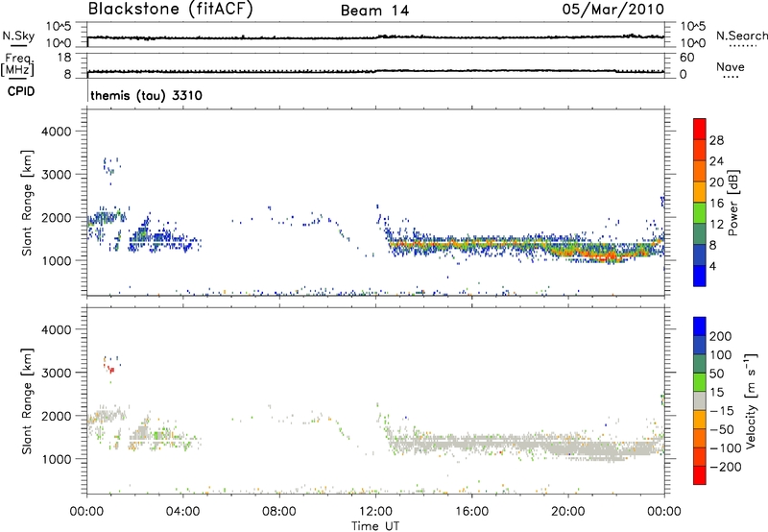The image size is (768, 532).
Task: Click the Nave legend label
Action: tap(731, 67)
